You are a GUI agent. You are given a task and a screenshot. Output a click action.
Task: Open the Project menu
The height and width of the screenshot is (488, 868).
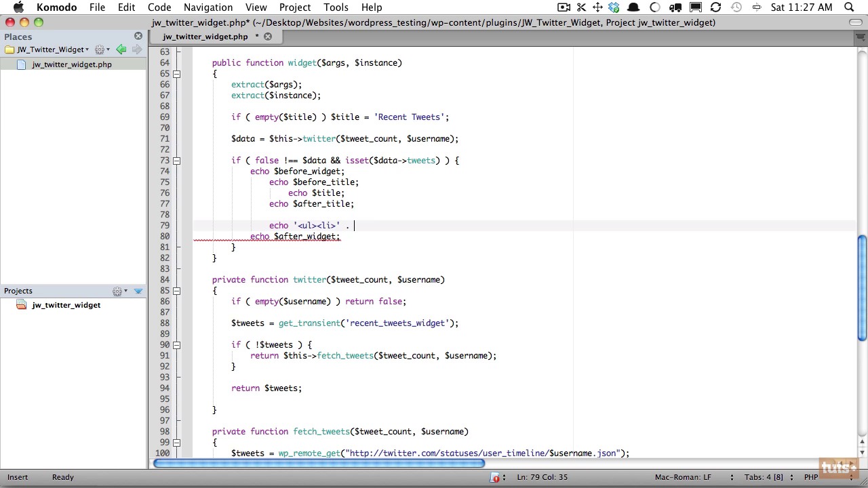[x=295, y=7]
